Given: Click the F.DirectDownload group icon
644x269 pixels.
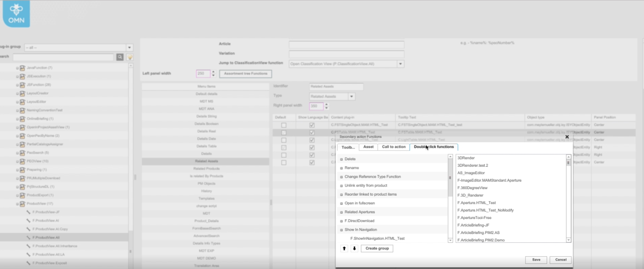Looking at the screenshot, I should (x=341, y=221).
